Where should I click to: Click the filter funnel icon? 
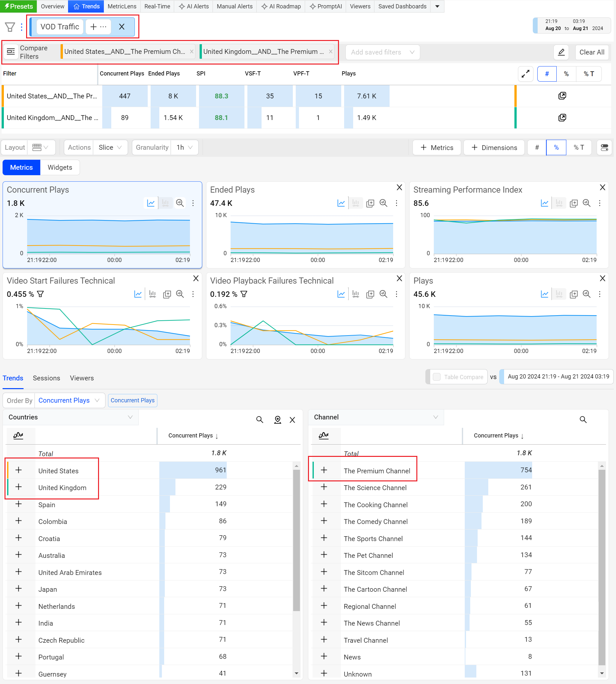(x=10, y=27)
